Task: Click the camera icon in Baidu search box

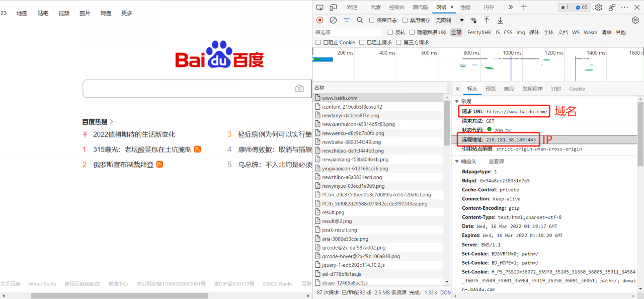Action: [299, 88]
